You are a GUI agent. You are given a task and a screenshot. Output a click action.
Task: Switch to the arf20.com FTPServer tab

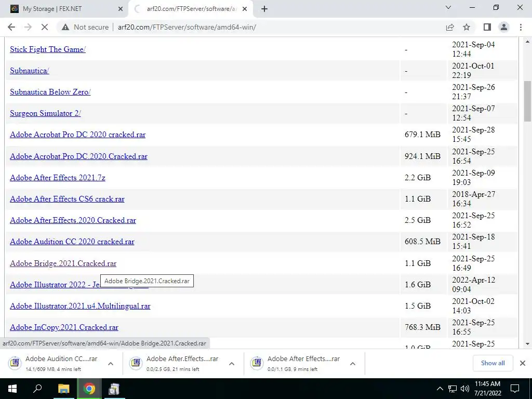tap(191, 9)
